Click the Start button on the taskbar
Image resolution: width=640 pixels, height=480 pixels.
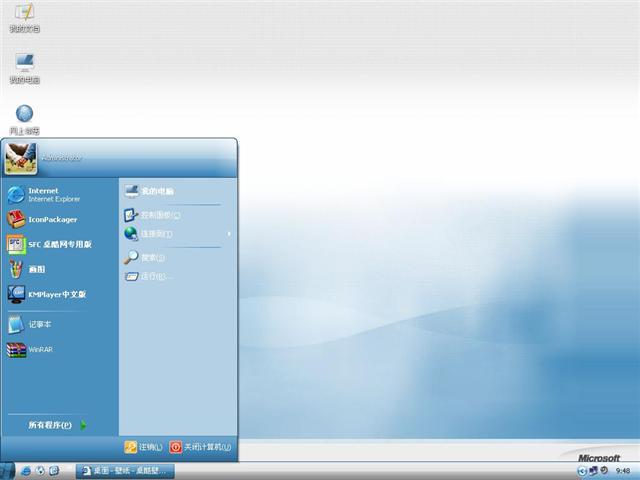click(x=7, y=471)
